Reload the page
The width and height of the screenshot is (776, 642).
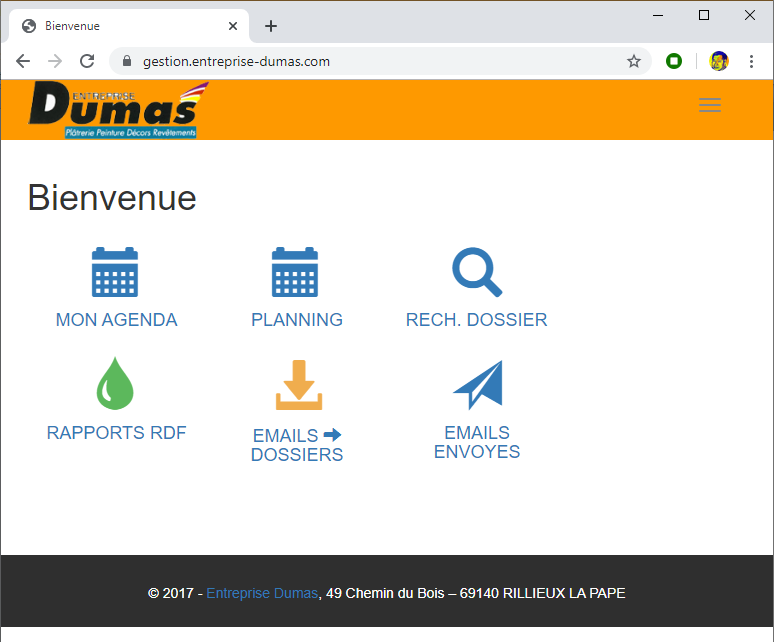click(87, 61)
